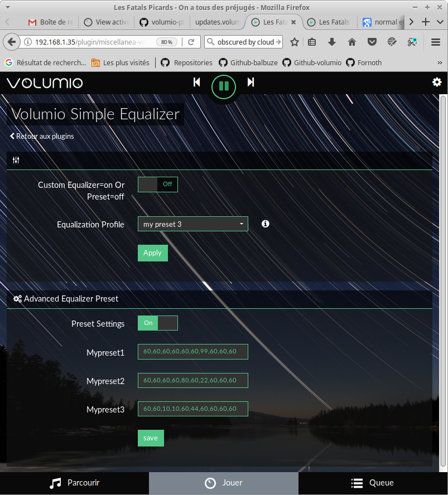Skip to next track in Volumio

pos(251,82)
